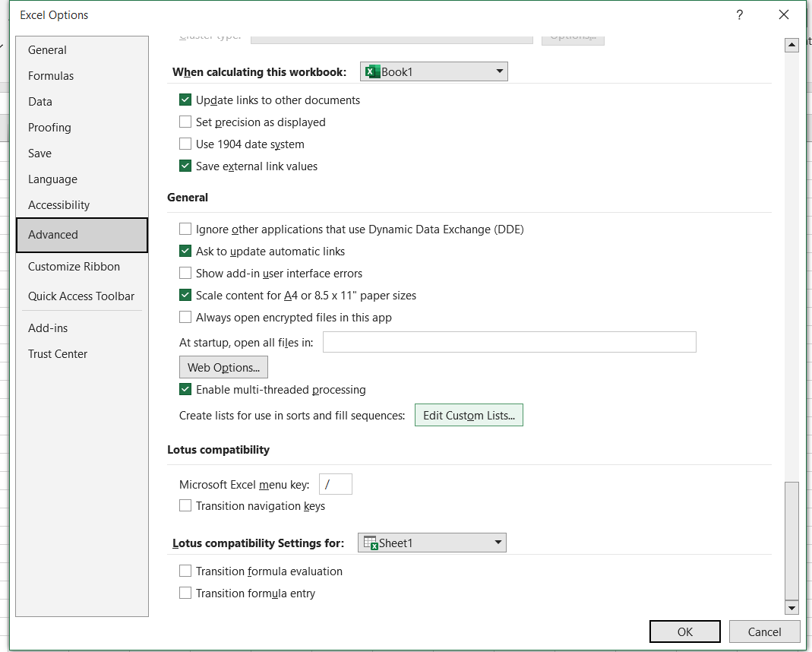Disable 'Ask to update automatic links'
Screen dimensions: 812x652
185,251
